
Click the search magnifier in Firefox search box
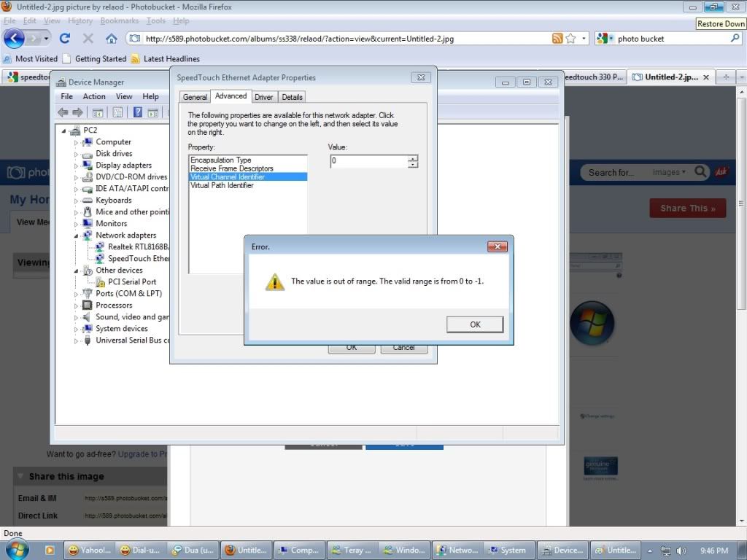(x=735, y=39)
